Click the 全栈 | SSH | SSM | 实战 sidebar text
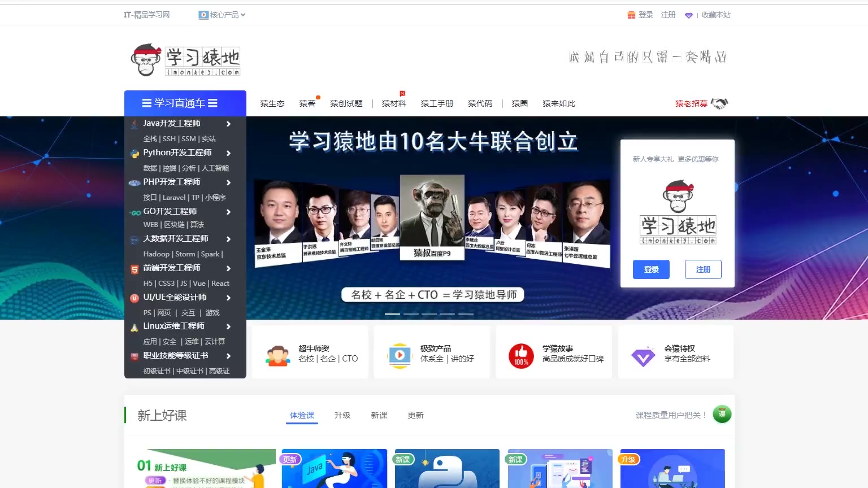 179,138
